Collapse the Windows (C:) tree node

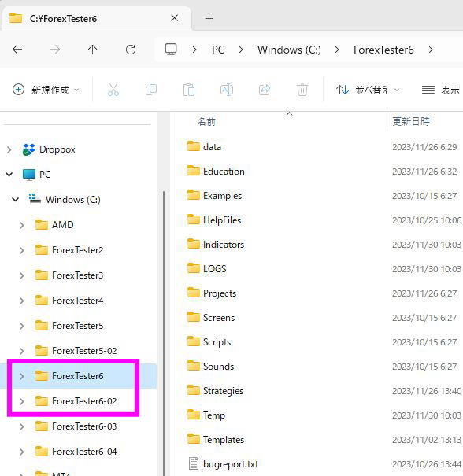tap(16, 200)
